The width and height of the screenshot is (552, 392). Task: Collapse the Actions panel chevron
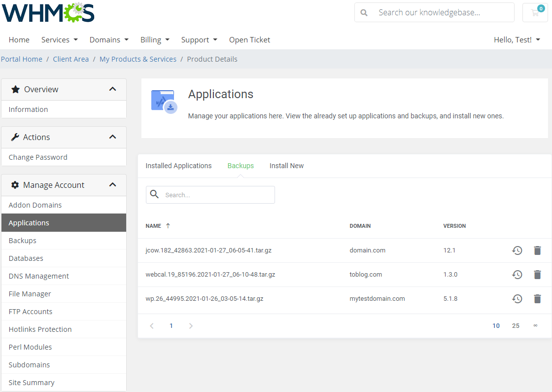coord(113,137)
